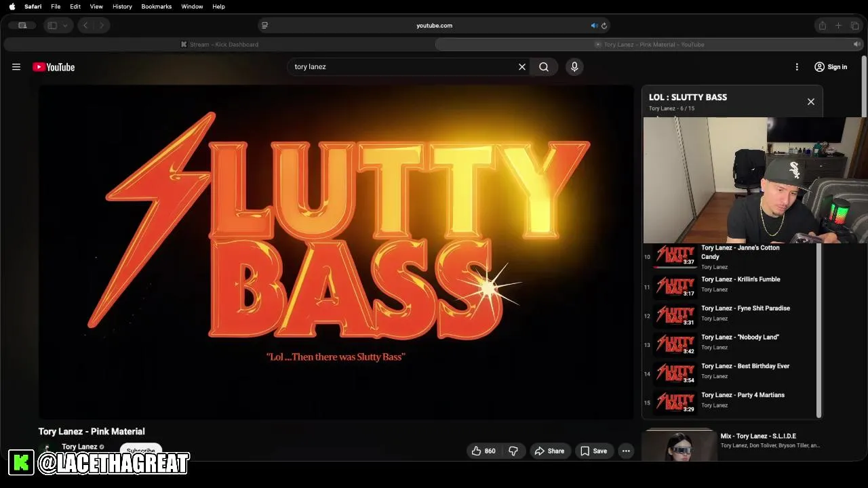The width and height of the screenshot is (868, 488).
Task: Click tab audio speaker icon in tab bar
Action: [x=856, y=44]
